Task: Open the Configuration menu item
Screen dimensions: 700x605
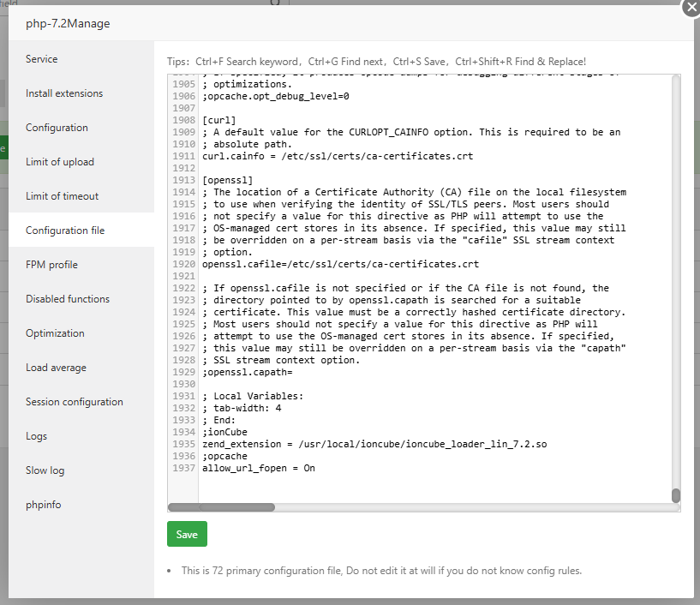Action: coord(57,128)
